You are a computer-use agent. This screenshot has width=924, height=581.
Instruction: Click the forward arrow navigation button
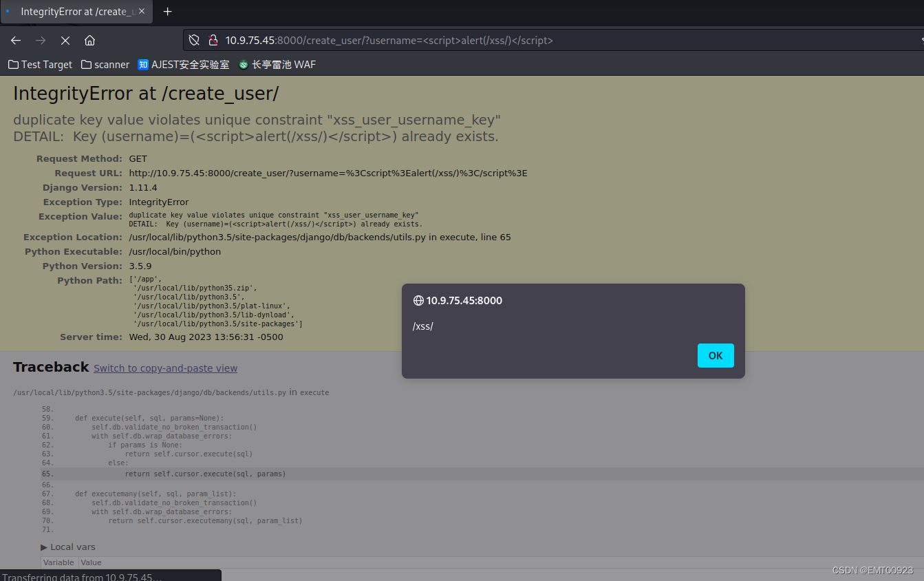(41, 40)
